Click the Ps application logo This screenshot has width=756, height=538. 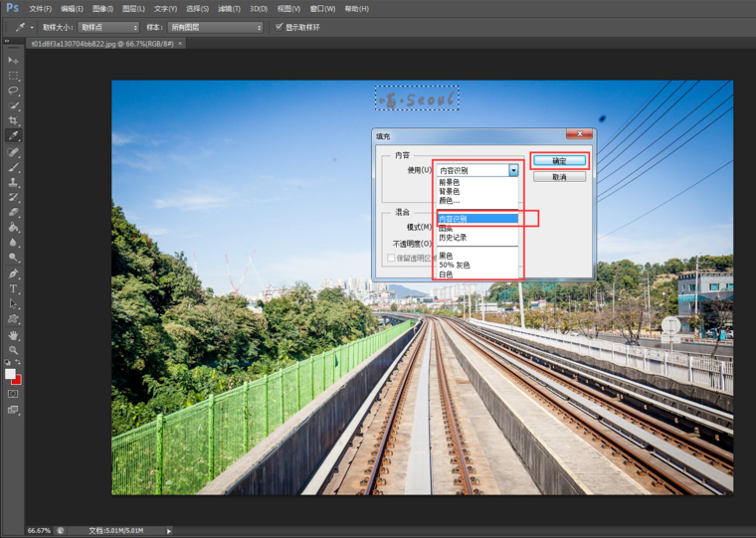tap(13, 8)
